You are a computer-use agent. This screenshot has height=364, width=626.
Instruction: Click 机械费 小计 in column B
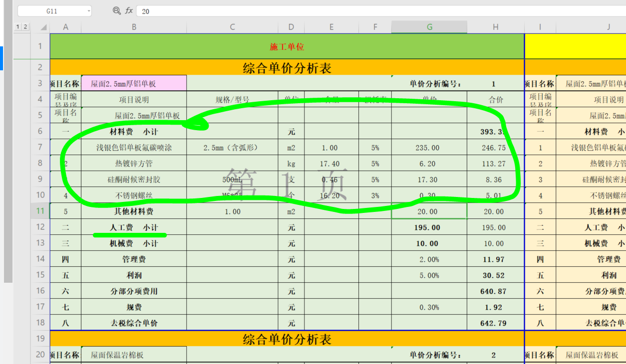coord(134,243)
